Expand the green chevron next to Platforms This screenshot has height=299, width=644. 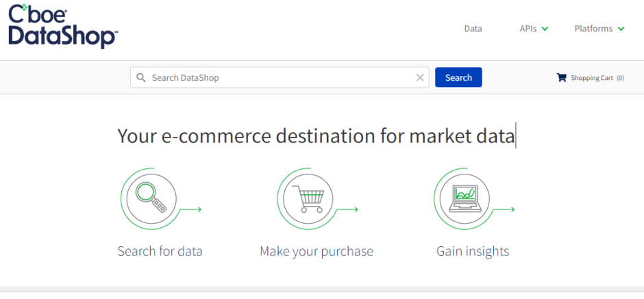(x=621, y=29)
